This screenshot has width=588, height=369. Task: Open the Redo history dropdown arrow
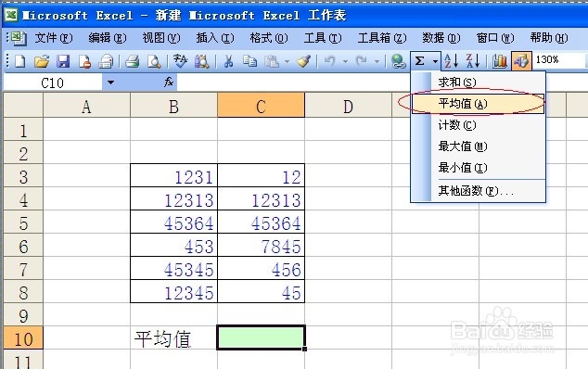377,61
